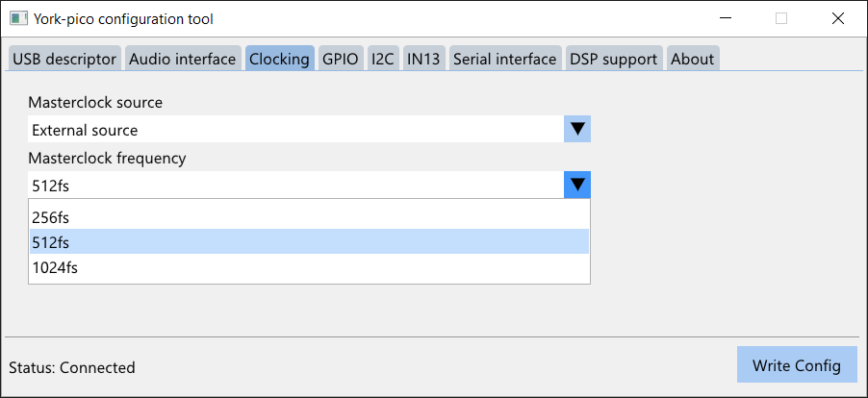Switch to the USB descriptor tab

(64, 59)
